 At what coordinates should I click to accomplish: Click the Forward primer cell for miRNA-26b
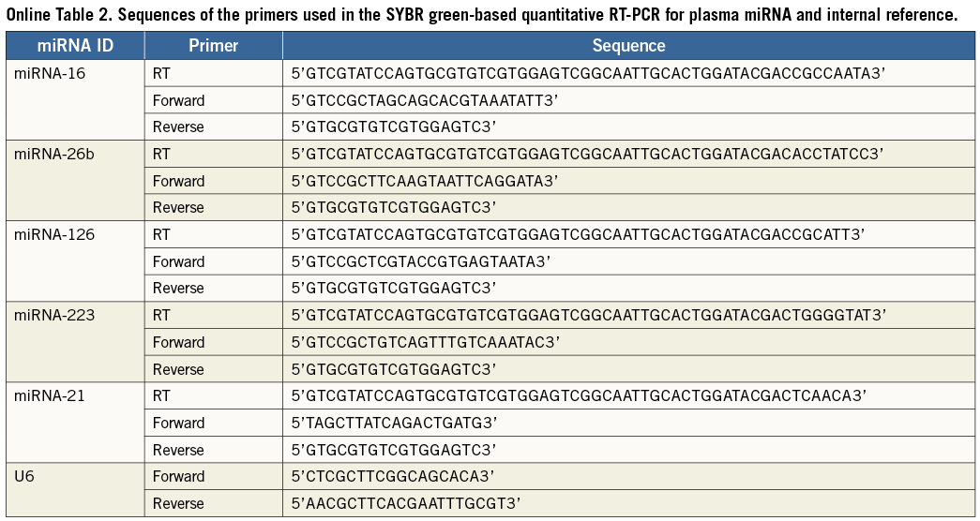(x=178, y=181)
